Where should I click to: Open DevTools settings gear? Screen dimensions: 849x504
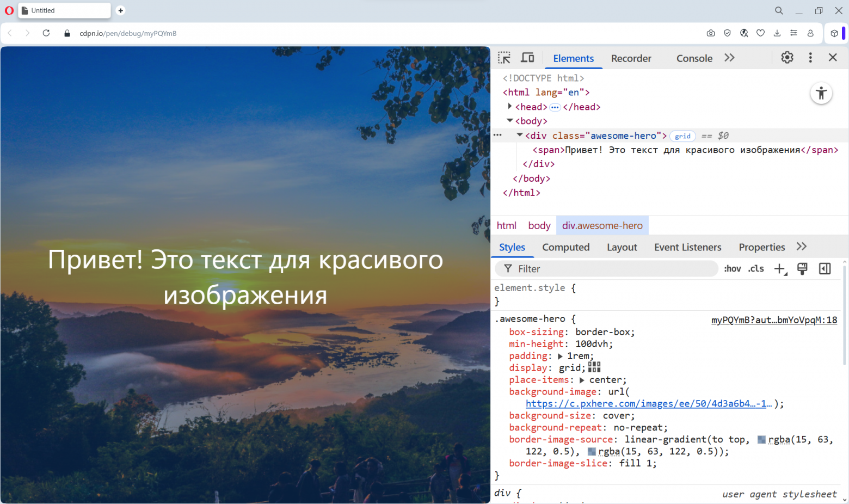(x=787, y=57)
